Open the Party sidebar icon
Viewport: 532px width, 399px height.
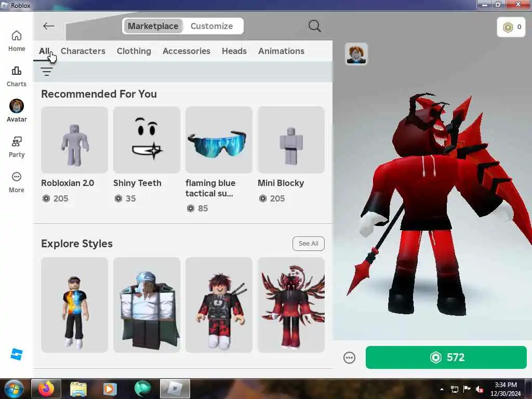pyautogui.click(x=16, y=147)
